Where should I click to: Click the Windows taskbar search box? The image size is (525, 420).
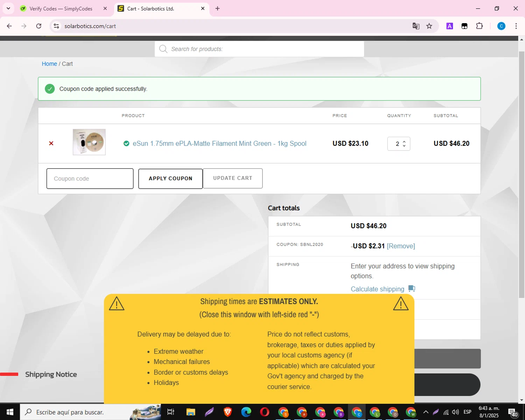90,412
